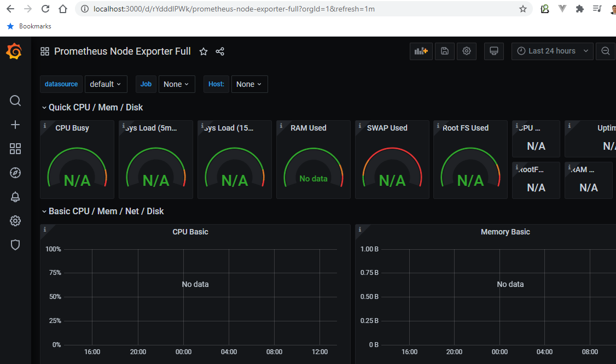Go back in the browser
The width and height of the screenshot is (616, 364).
(x=10, y=9)
